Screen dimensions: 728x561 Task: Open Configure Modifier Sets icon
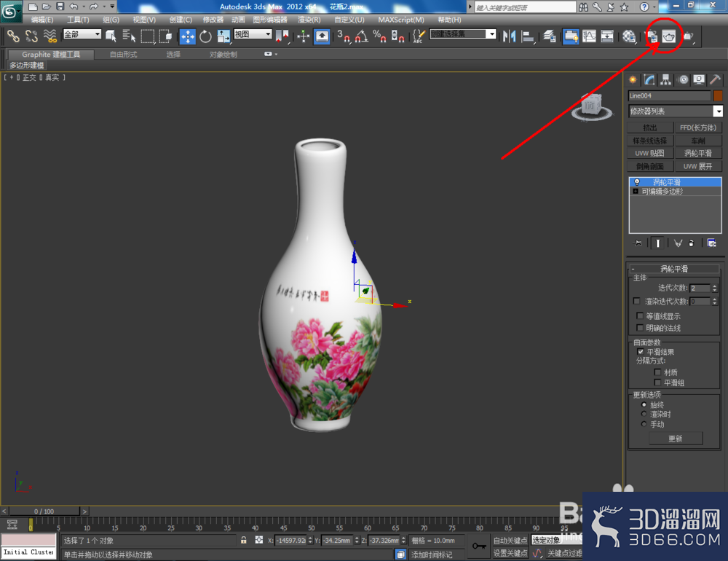coord(711,243)
